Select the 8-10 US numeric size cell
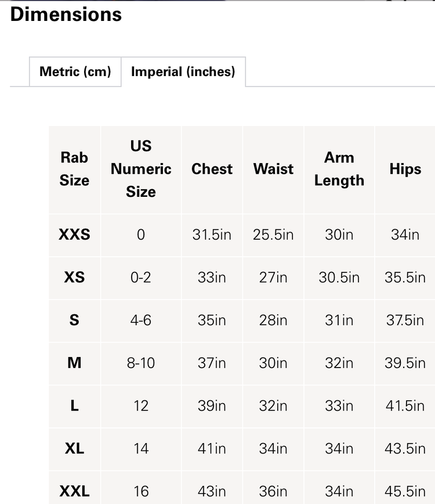This screenshot has width=435, height=504. click(140, 363)
